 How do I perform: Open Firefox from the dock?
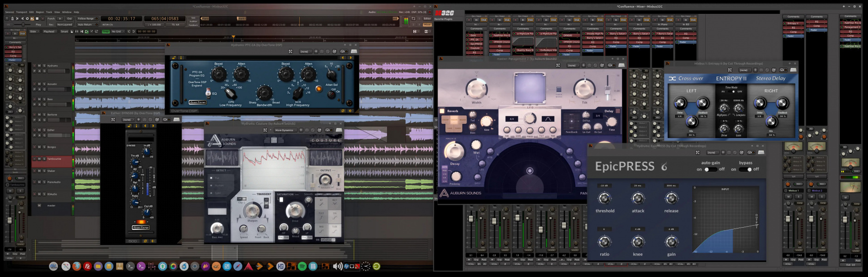click(x=77, y=266)
